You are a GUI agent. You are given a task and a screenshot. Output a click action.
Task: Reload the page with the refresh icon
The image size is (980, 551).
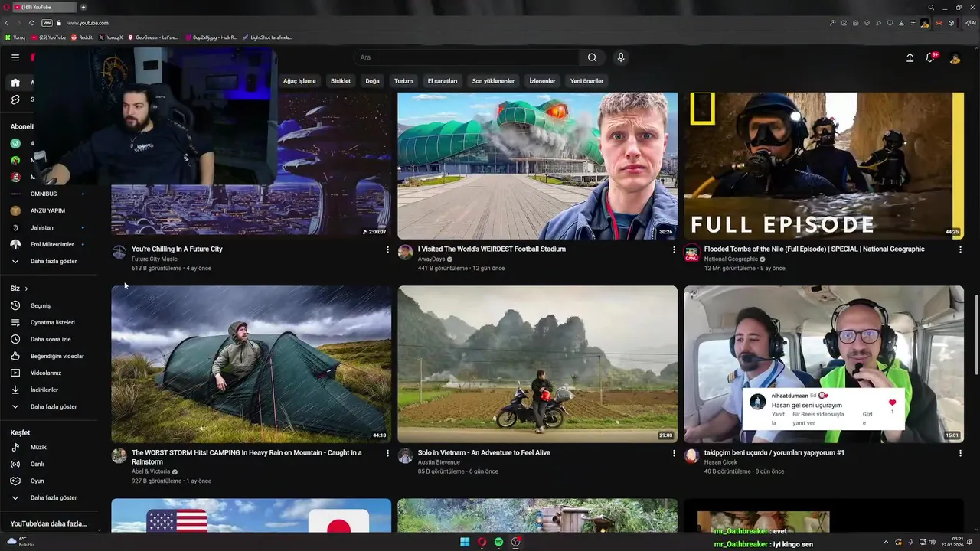[x=31, y=23]
